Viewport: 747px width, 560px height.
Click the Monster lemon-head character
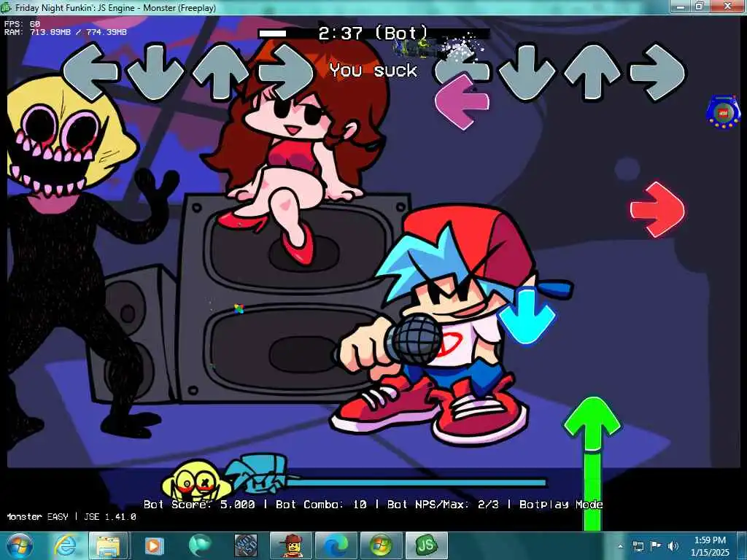tap(71, 257)
